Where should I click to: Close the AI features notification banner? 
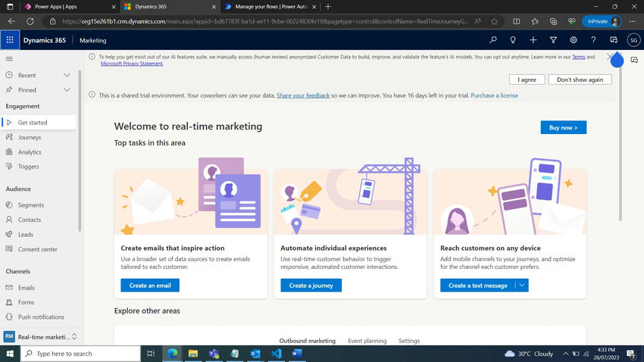(611, 57)
